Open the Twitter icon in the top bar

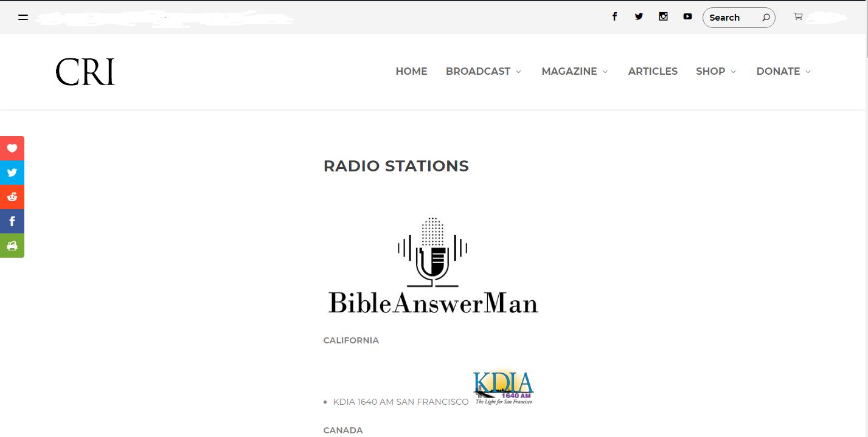click(x=639, y=16)
